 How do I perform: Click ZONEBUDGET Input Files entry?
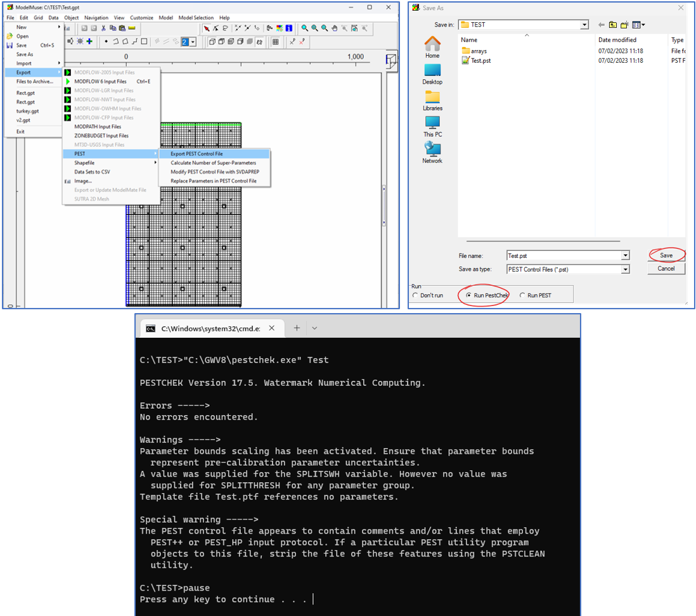tap(112, 136)
